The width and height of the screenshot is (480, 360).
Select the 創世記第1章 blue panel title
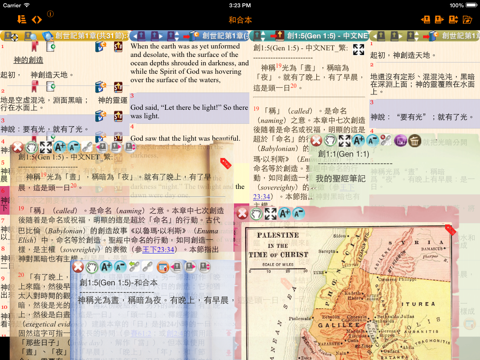pos(225,36)
